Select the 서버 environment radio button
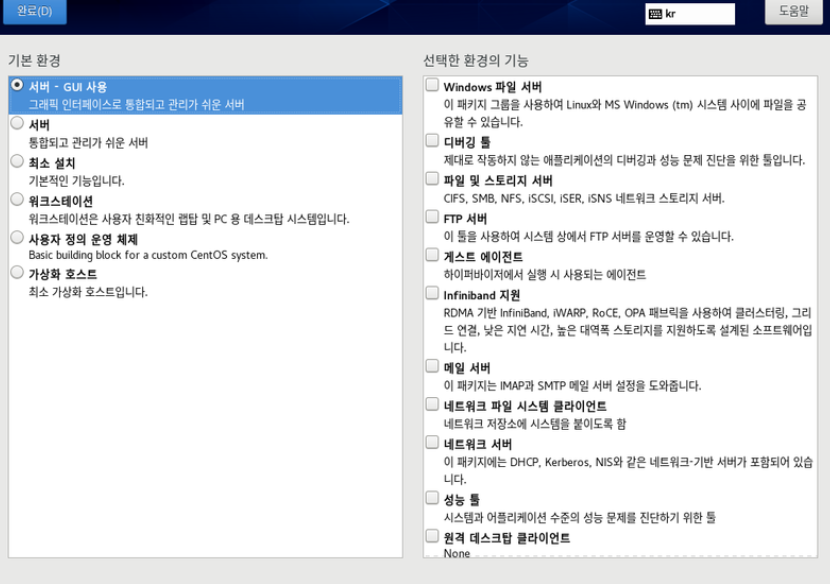The width and height of the screenshot is (830, 584). pyautogui.click(x=17, y=123)
